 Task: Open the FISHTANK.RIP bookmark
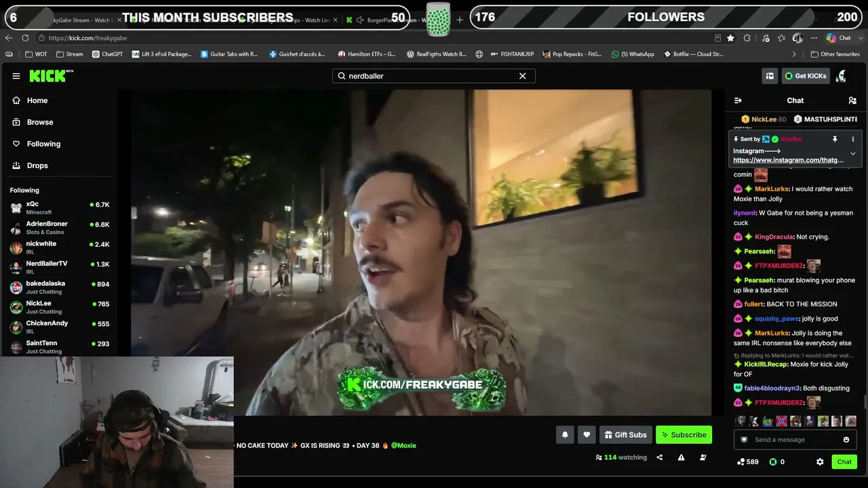[x=512, y=54]
